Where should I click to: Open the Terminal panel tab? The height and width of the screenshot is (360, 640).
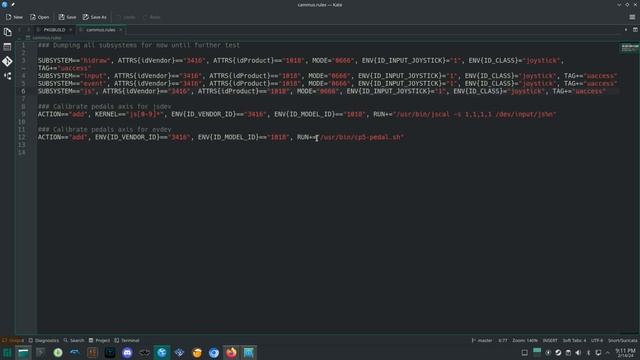(x=127, y=340)
